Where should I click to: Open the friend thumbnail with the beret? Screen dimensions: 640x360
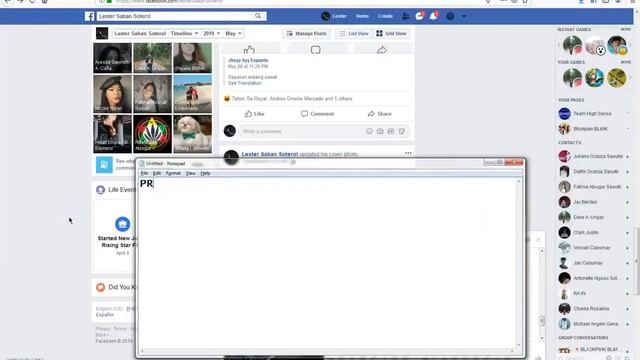(112, 94)
